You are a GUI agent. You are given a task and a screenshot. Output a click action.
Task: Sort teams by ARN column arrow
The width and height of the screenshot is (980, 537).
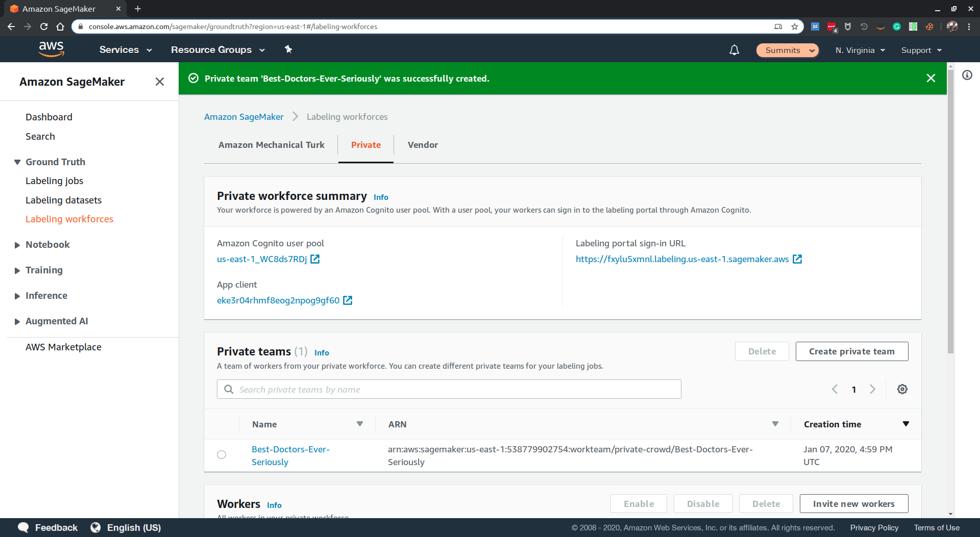click(775, 424)
